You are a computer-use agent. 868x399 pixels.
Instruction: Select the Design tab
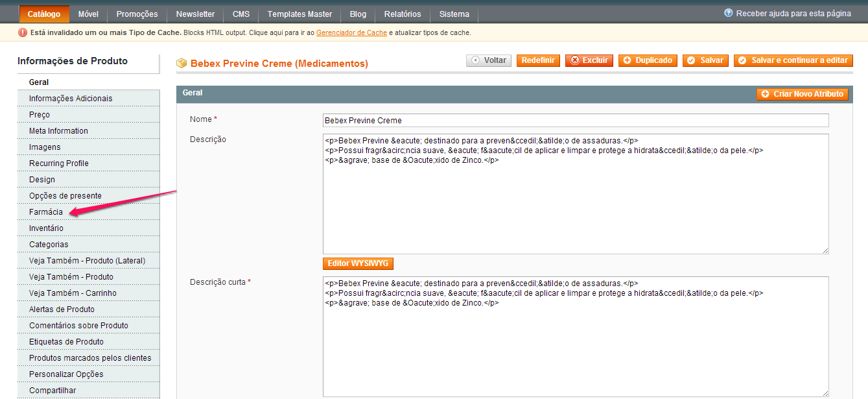(88, 180)
